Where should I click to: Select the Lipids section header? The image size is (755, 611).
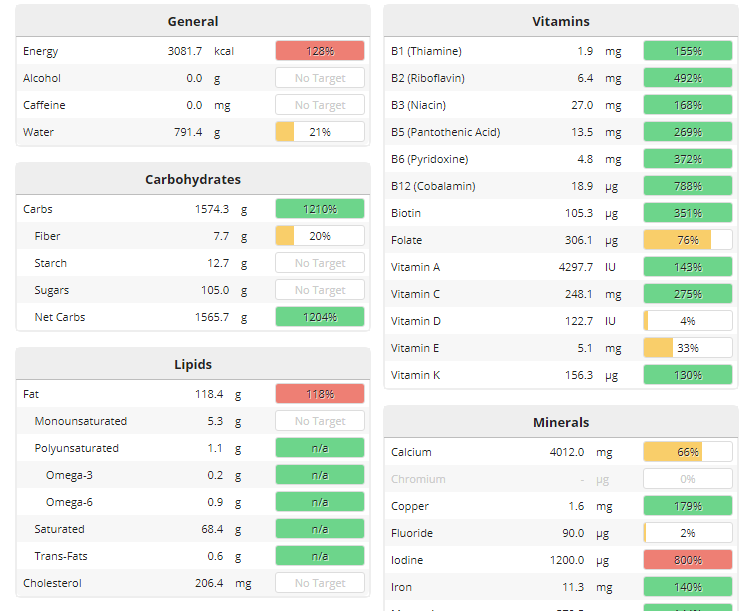193,364
